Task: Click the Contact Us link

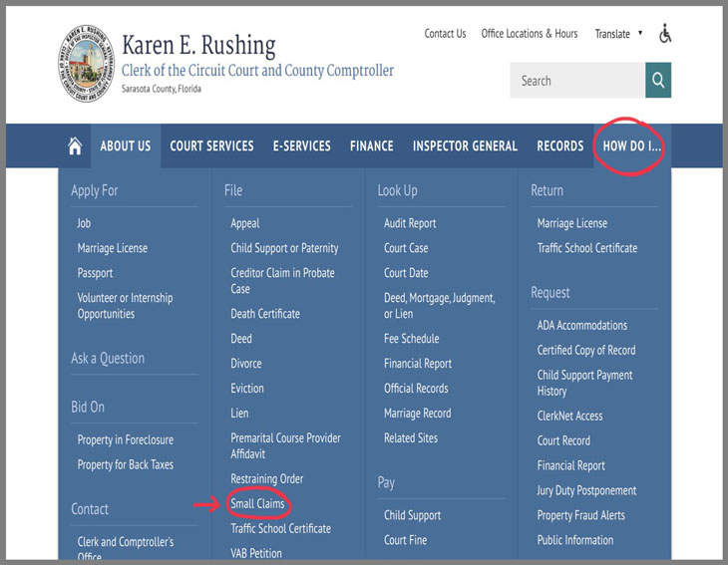Action: [x=445, y=34]
